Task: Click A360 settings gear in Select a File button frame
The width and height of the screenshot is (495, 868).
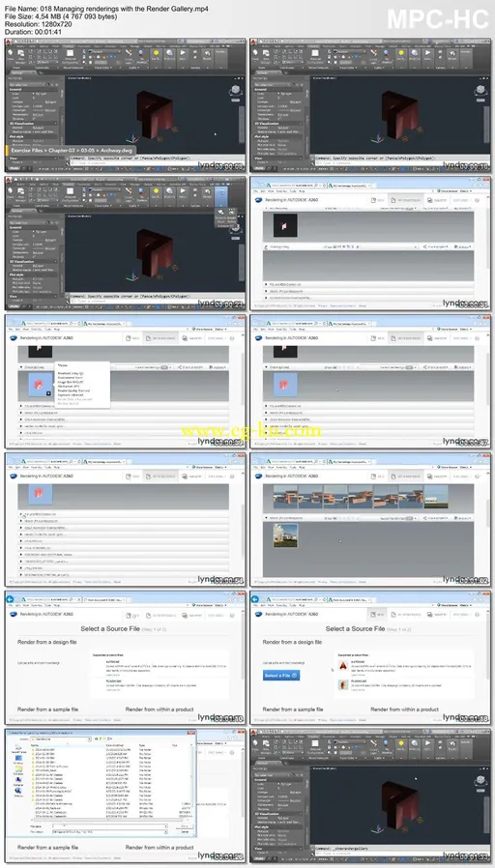Action: point(477,615)
